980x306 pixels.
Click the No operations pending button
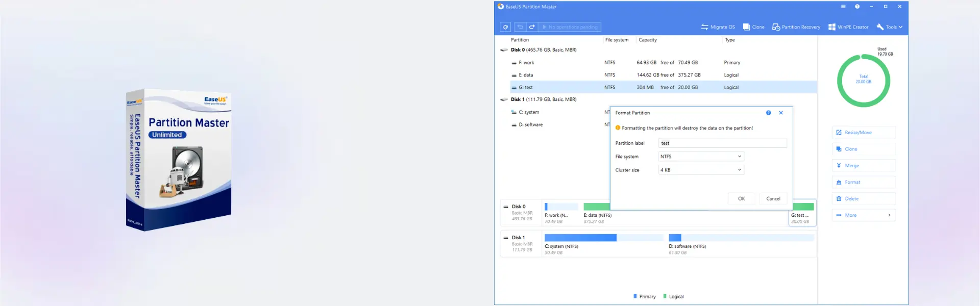click(x=570, y=27)
